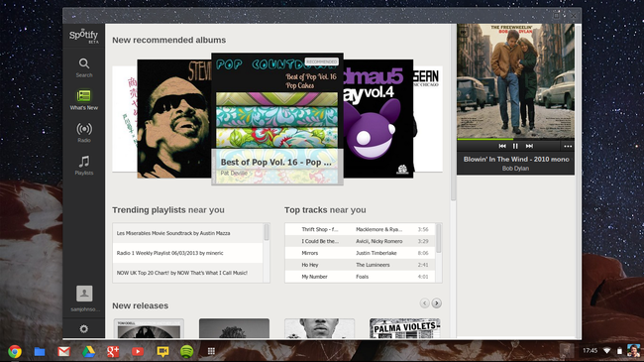Click Pat Deville artist name
This screenshot has height=362, width=644.
pos(234,174)
